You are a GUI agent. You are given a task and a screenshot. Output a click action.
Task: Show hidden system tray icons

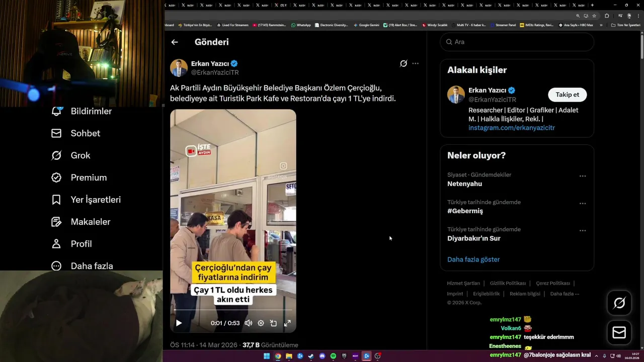(597, 356)
